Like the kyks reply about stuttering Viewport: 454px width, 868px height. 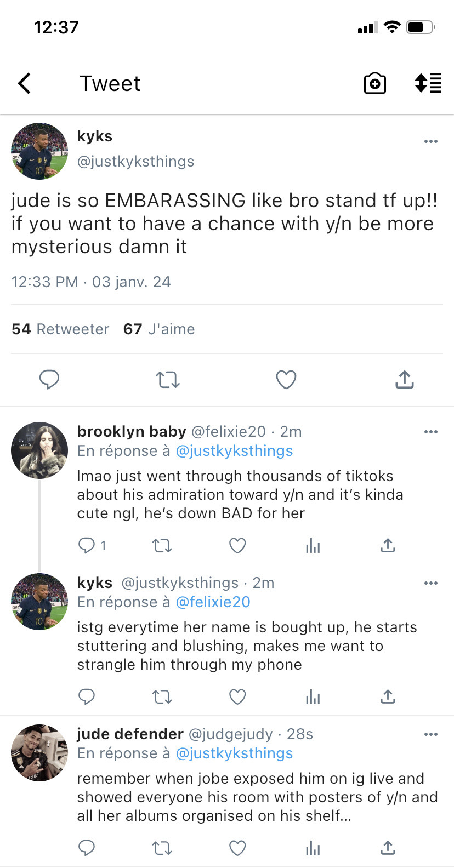click(x=237, y=696)
